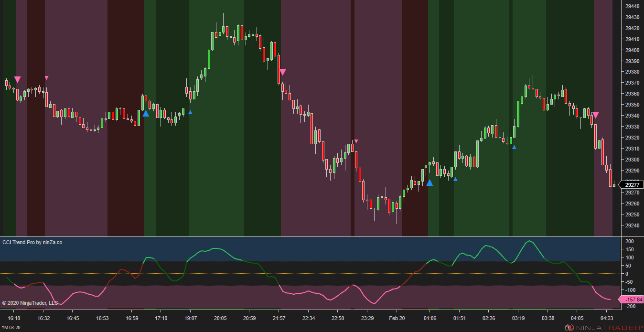Select the large pink down arrow near 21:57
The image size is (644, 332).
pyautogui.click(x=282, y=72)
